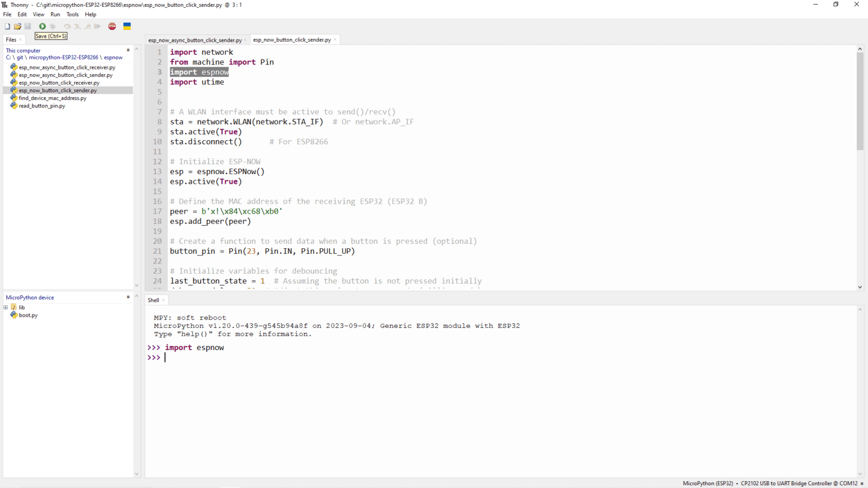This screenshot has height=488, width=868.
Task: Run the current script with the green play icon
Action: coord(42,26)
